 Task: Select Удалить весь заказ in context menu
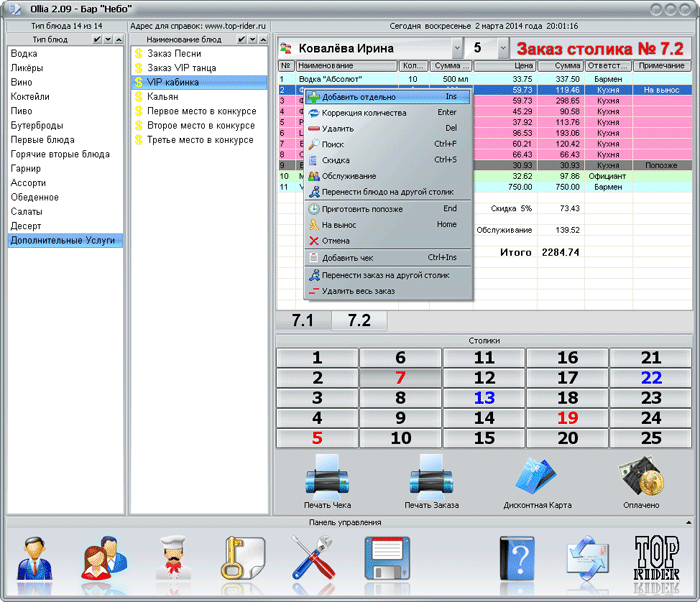point(358,291)
